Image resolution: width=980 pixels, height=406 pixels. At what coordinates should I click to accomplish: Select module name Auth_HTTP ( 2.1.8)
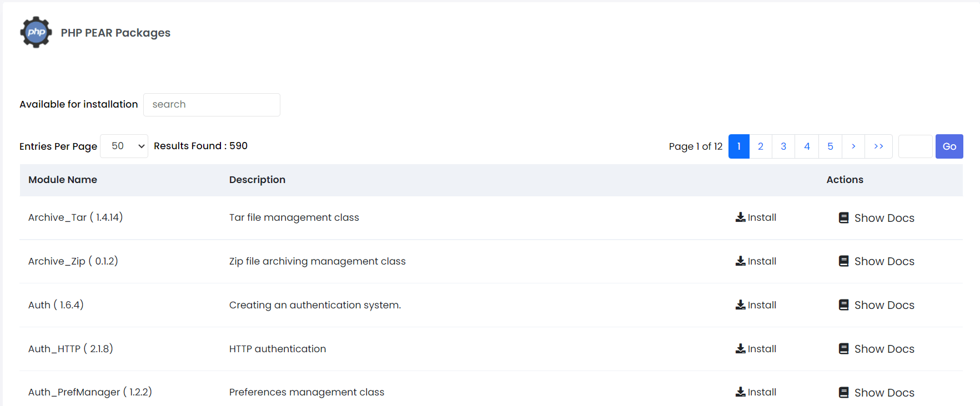71,349
